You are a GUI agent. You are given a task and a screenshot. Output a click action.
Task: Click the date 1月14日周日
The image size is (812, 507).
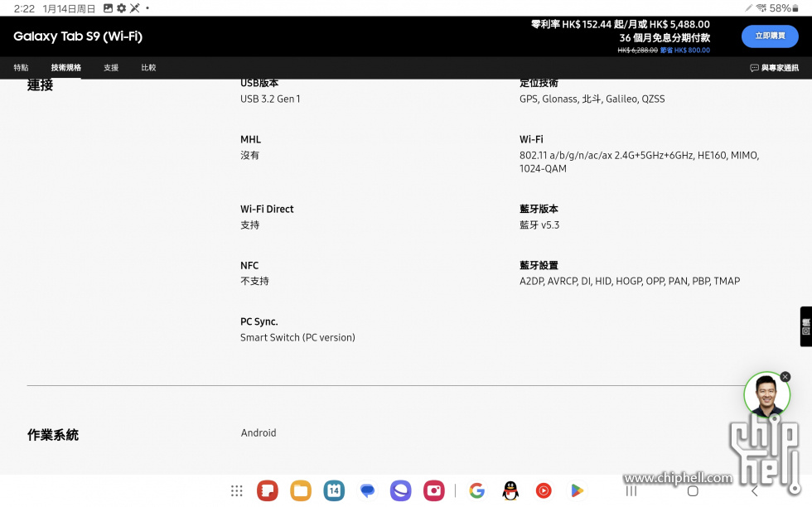[x=69, y=8]
